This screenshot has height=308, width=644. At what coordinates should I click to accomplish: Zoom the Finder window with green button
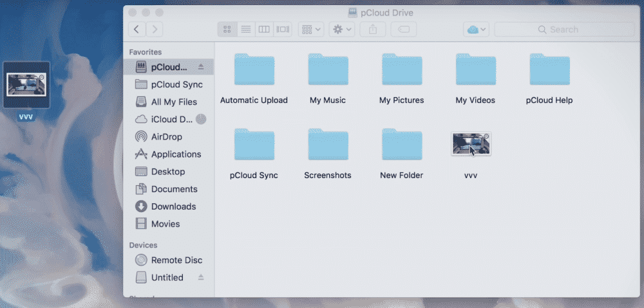pos(159,13)
